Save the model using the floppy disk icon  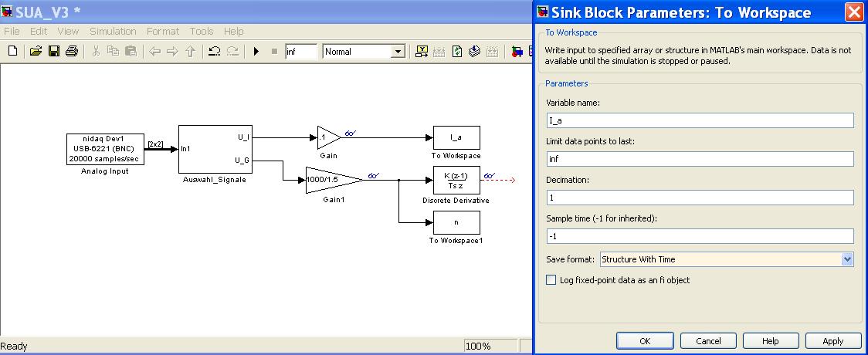[x=54, y=52]
